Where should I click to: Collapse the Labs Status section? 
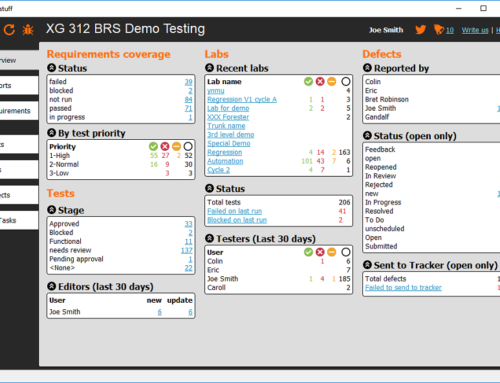pyautogui.click(x=209, y=188)
